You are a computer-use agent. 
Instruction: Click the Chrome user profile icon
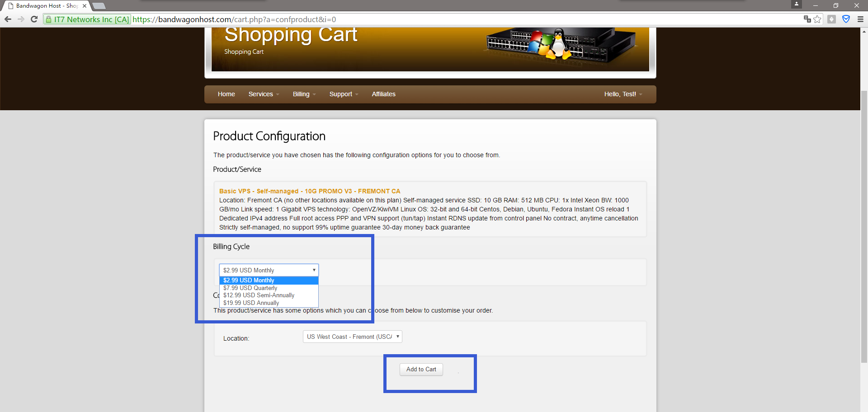[x=797, y=5]
